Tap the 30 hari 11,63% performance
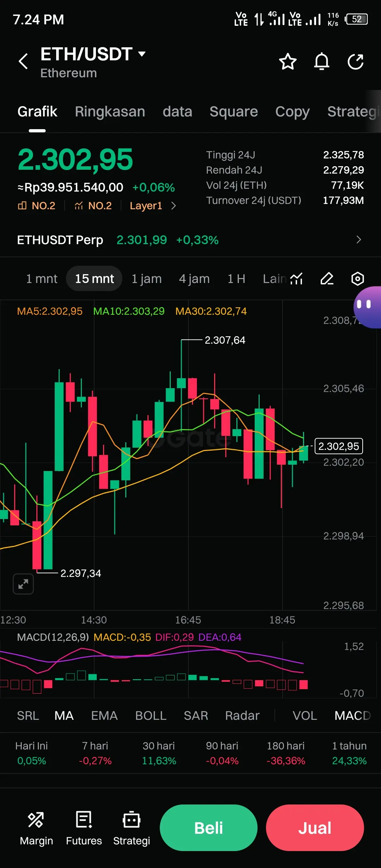 (159, 753)
